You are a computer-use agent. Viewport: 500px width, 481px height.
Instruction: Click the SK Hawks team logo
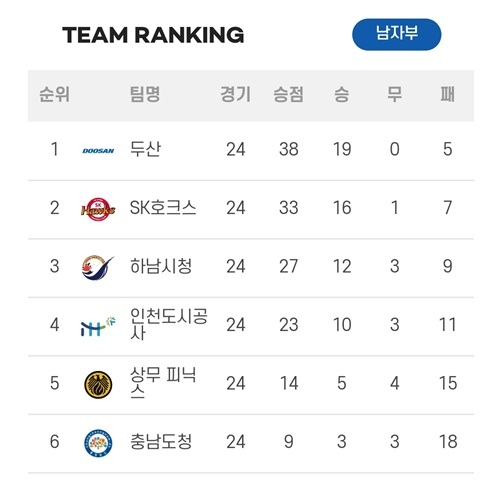point(98,209)
